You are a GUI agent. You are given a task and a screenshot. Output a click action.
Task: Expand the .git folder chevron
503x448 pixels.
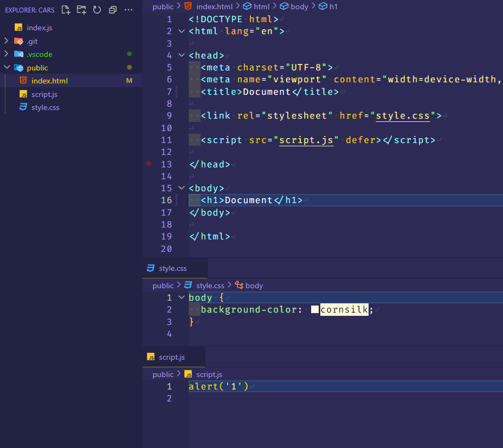coord(6,41)
